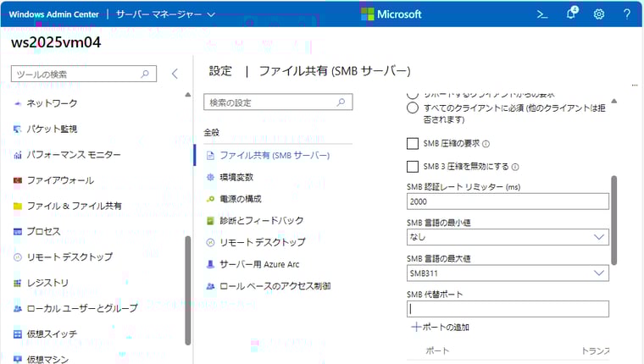Click the info icon beside SMB 3 圧縮を無効にする
Image resolution: width=644 pixels, height=364 pixels.
(515, 167)
